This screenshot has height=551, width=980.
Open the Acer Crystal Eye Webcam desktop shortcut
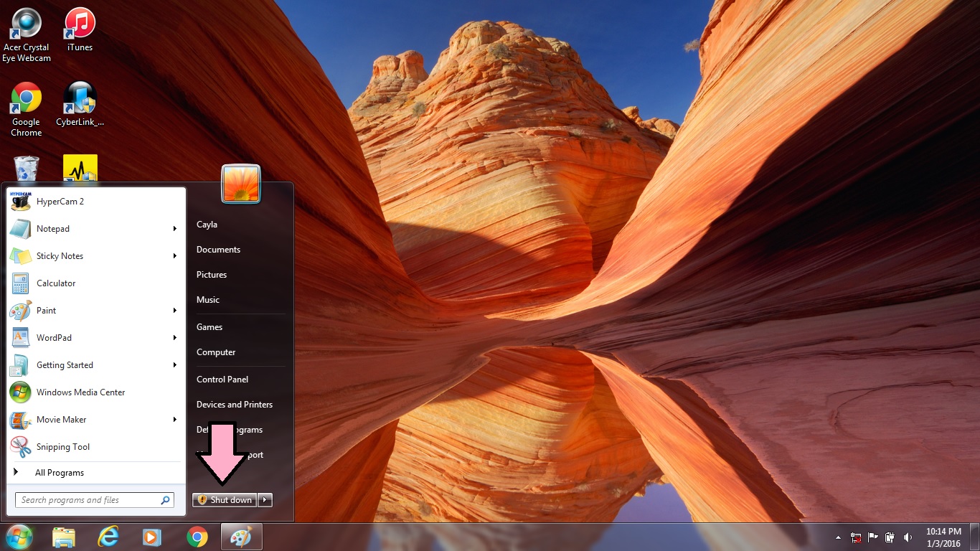[27, 35]
